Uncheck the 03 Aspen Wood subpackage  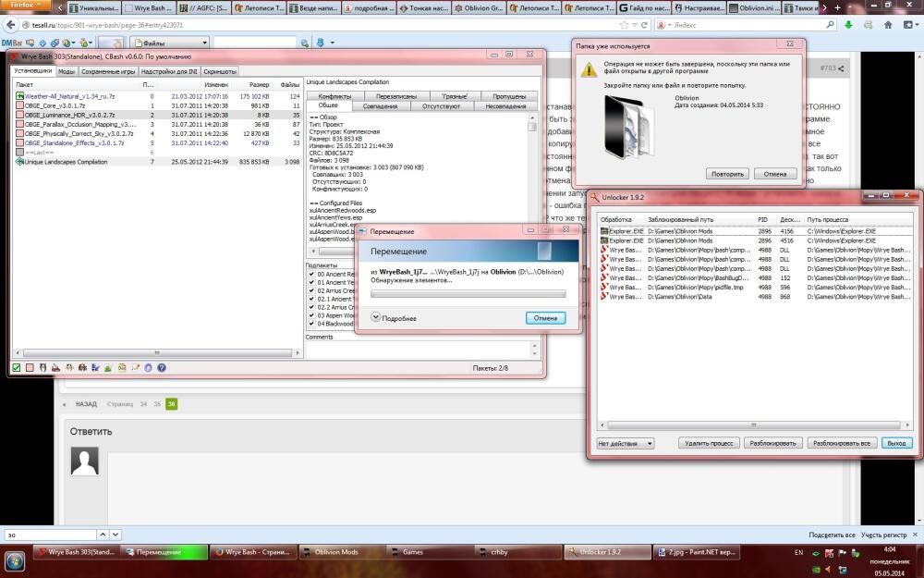311,315
